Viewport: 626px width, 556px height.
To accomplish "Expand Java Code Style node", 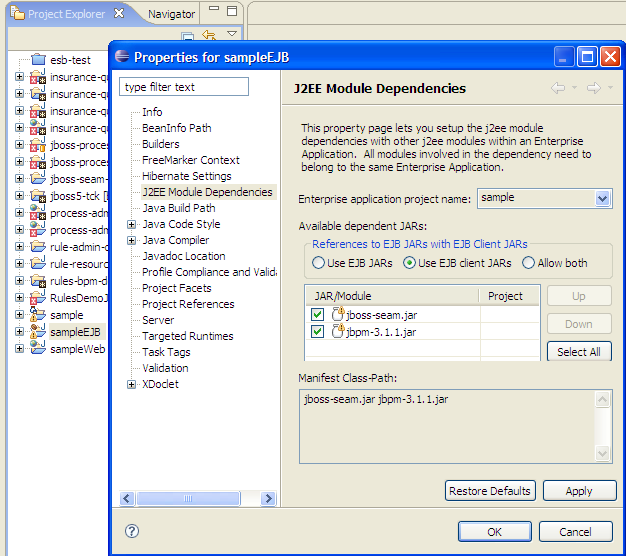I will (x=131, y=224).
